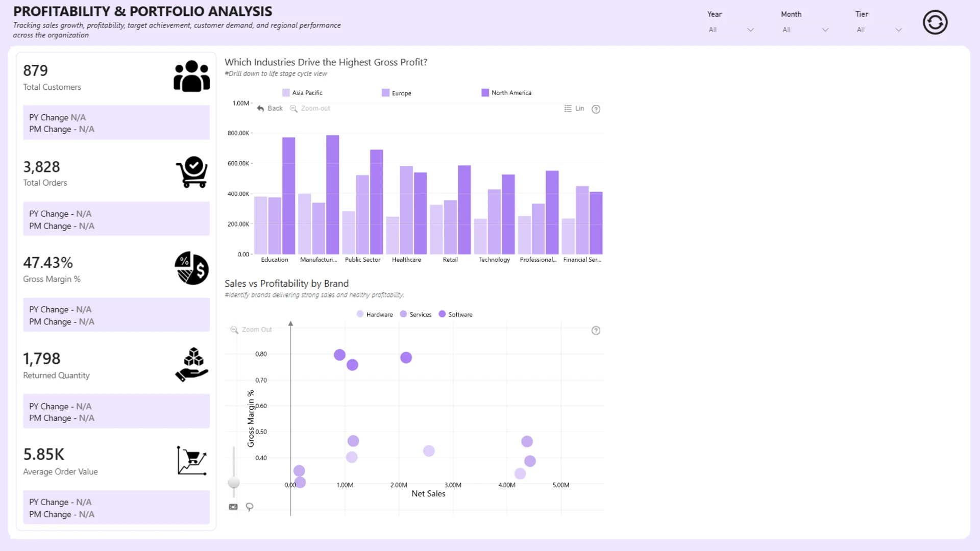Click the North America legend swatch
Image resolution: width=980 pixels, height=551 pixels.
485,93
